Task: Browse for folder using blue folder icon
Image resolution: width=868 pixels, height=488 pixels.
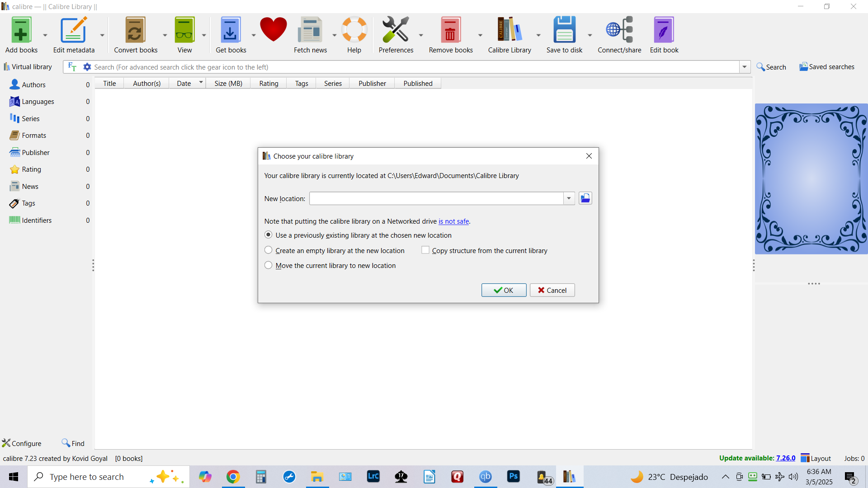Action: (585, 198)
